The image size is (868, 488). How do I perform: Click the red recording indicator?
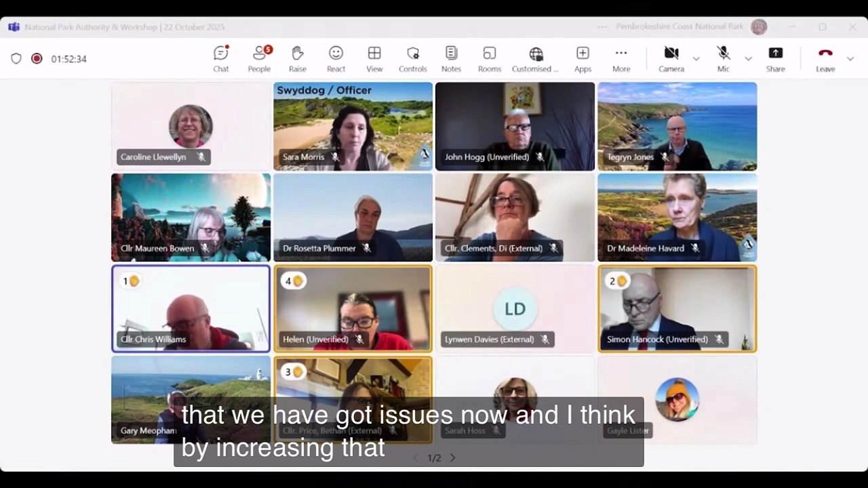[37, 59]
